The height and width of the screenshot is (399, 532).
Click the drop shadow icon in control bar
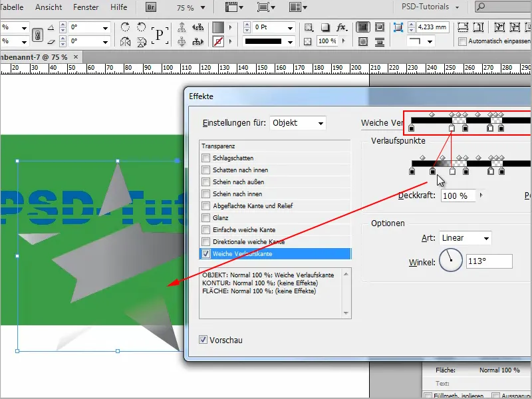click(325, 27)
